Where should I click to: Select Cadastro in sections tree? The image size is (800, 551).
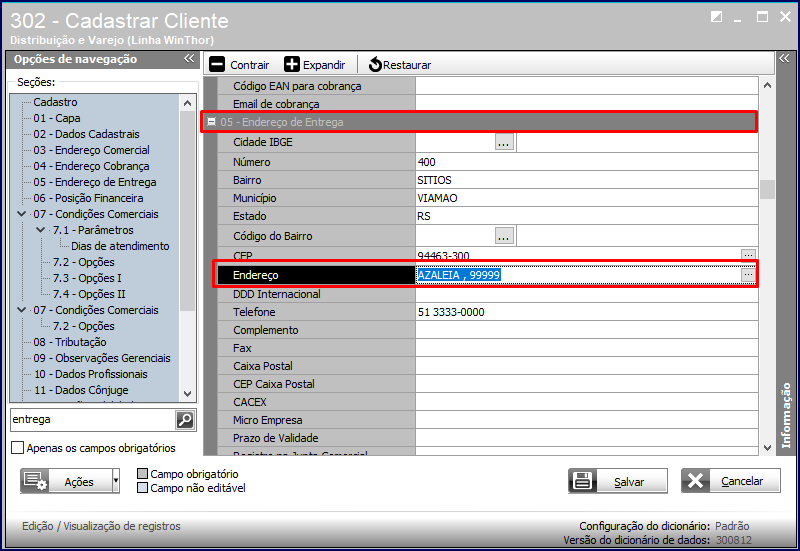[55, 102]
